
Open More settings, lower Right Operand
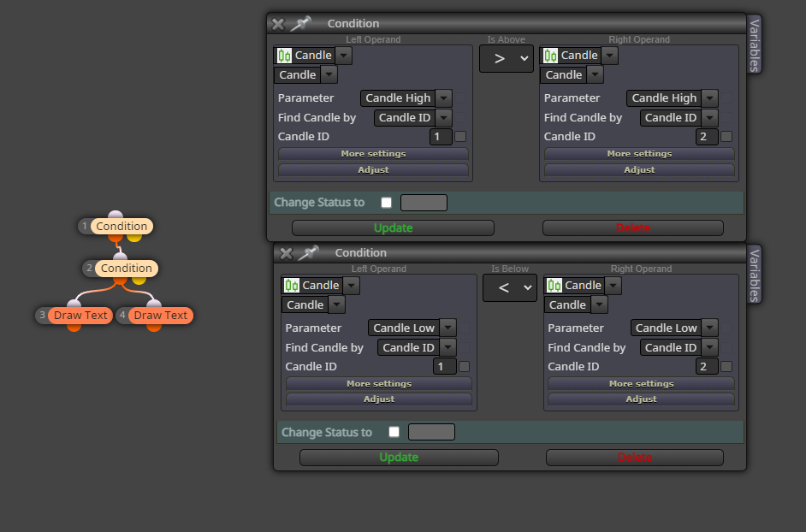pyautogui.click(x=641, y=383)
